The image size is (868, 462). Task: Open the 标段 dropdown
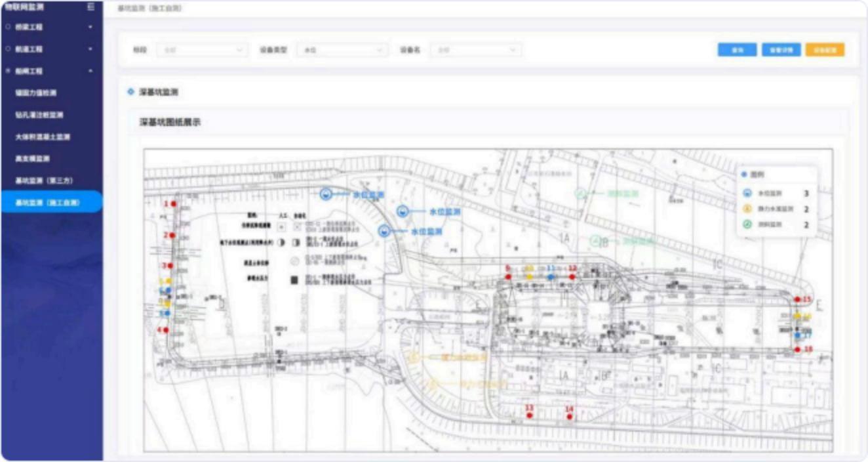[202, 50]
